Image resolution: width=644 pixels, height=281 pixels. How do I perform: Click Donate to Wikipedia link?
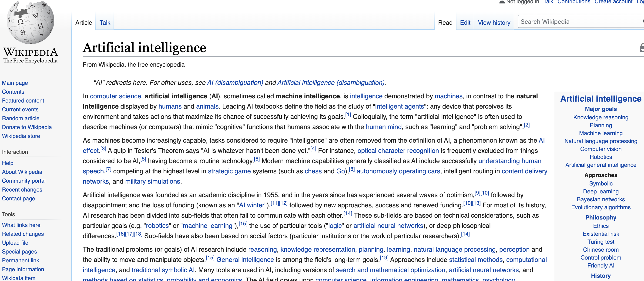pos(27,127)
